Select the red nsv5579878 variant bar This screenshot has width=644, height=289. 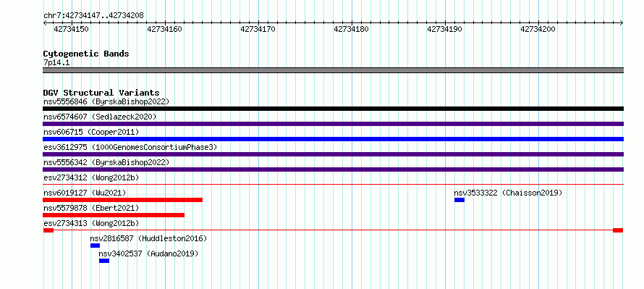[114, 215]
